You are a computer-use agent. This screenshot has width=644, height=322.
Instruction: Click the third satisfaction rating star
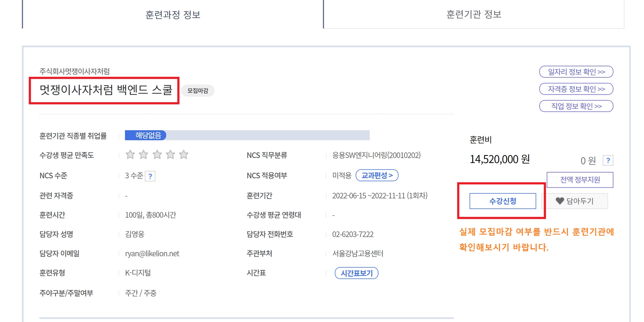(x=157, y=155)
